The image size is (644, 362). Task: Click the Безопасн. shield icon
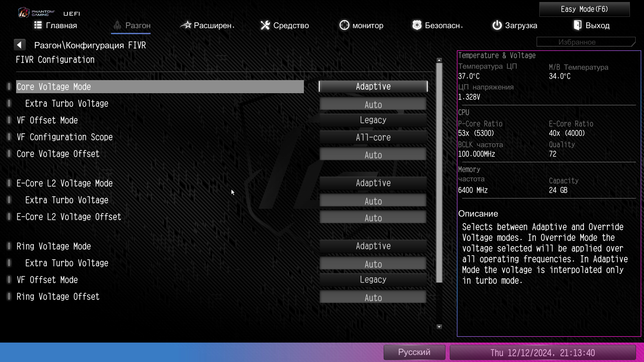pyautogui.click(x=417, y=25)
